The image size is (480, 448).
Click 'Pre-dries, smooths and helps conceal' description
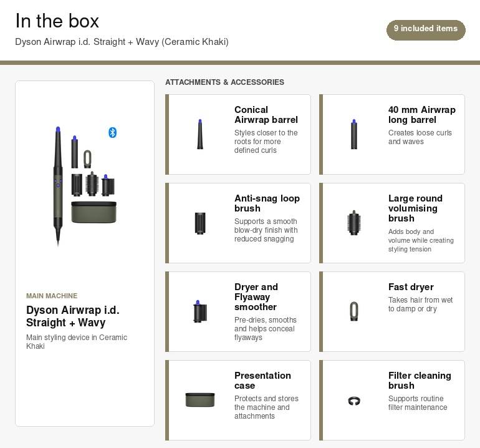click(x=265, y=328)
